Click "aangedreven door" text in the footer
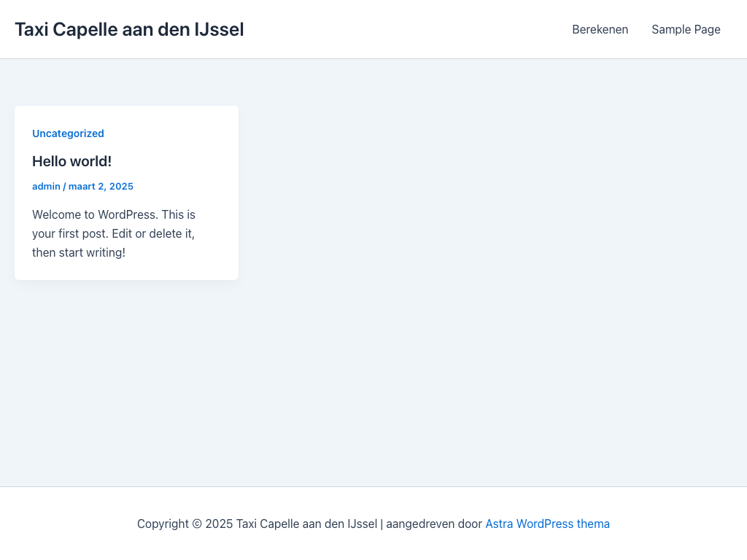This screenshot has width=747, height=560. [434, 524]
